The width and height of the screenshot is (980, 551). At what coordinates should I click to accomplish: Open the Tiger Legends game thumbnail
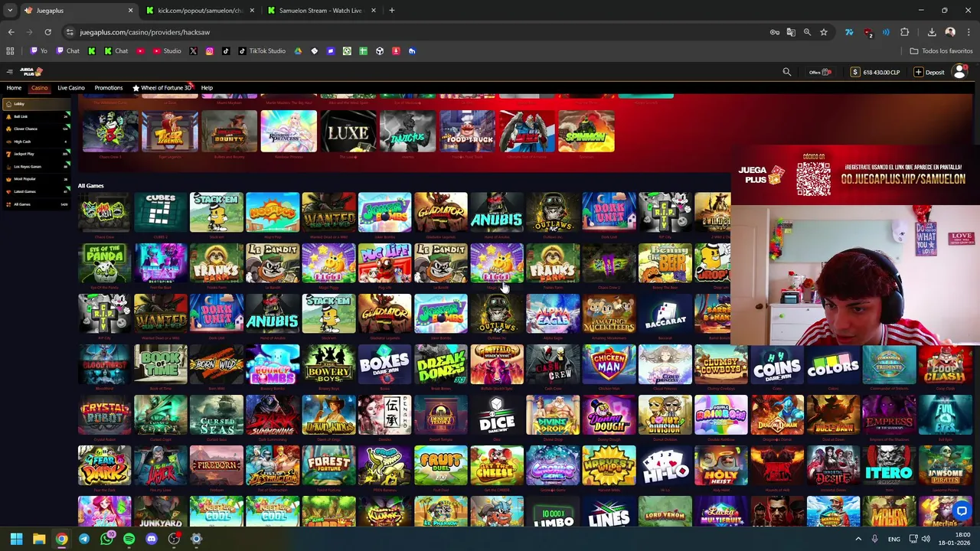[x=169, y=132]
